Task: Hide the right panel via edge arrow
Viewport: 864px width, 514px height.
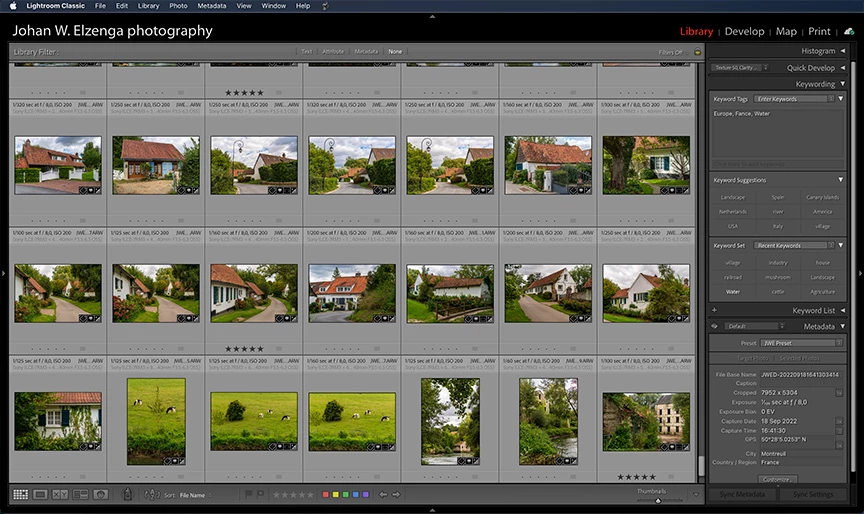Action: (860, 273)
